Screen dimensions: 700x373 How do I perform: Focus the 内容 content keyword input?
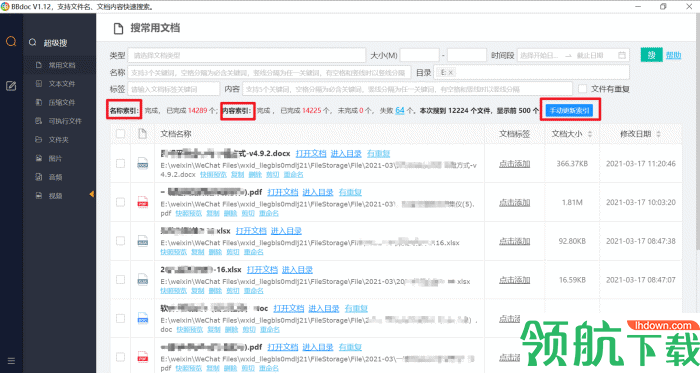click(x=407, y=89)
